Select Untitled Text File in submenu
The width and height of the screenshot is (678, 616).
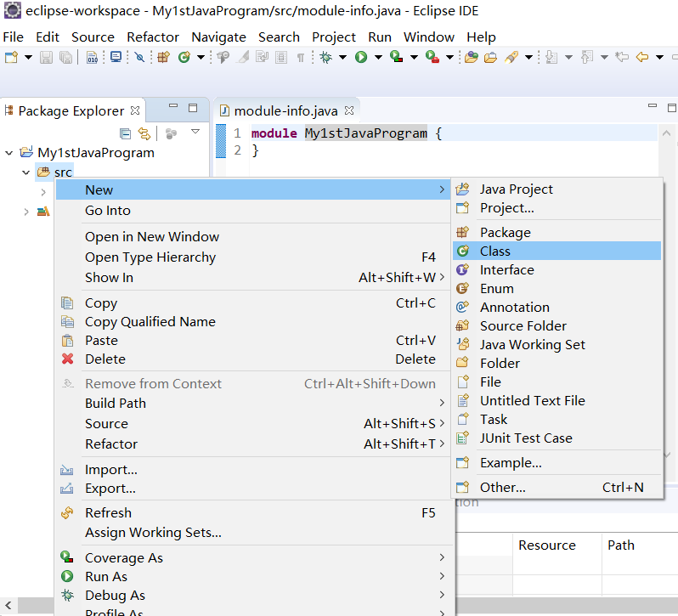(557, 401)
